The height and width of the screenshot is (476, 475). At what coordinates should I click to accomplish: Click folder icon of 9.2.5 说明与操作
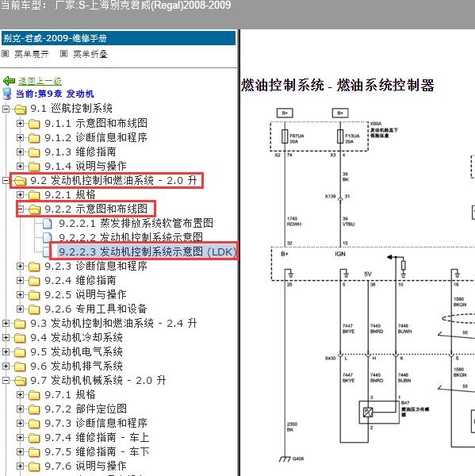34,295
